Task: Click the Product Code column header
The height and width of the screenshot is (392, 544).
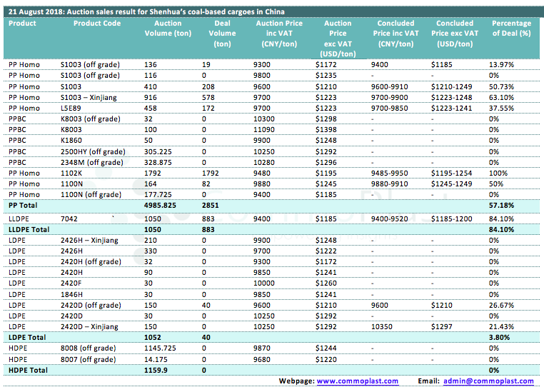Action: point(97,24)
